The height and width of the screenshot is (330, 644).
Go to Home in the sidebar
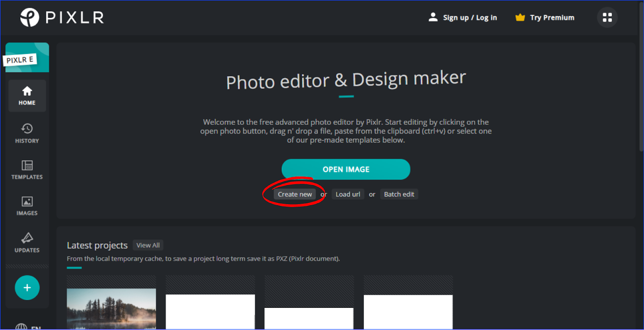coord(27,96)
